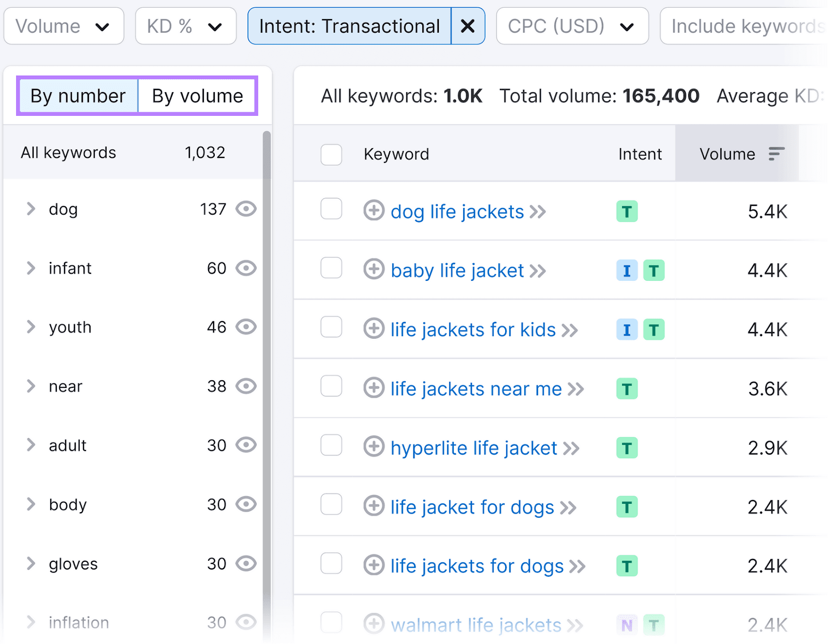Select all keywords with the header checkbox
Viewport: 828px width, 644px height.
[331, 154]
